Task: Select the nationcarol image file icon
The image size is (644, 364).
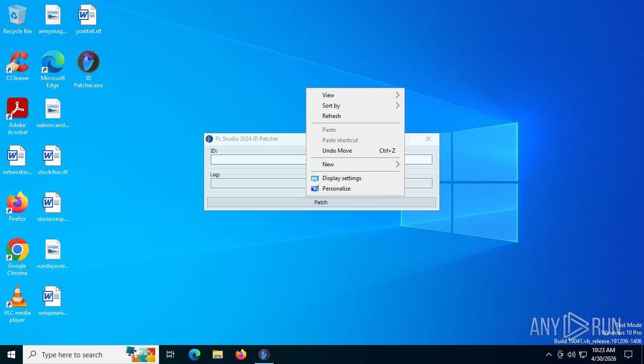Action: [53, 113]
